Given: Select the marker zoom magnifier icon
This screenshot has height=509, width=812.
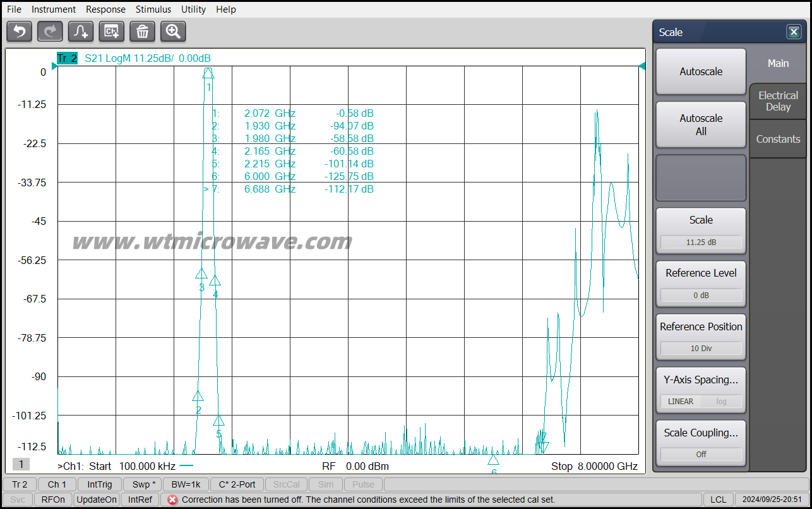Looking at the screenshot, I should (173, 31).
